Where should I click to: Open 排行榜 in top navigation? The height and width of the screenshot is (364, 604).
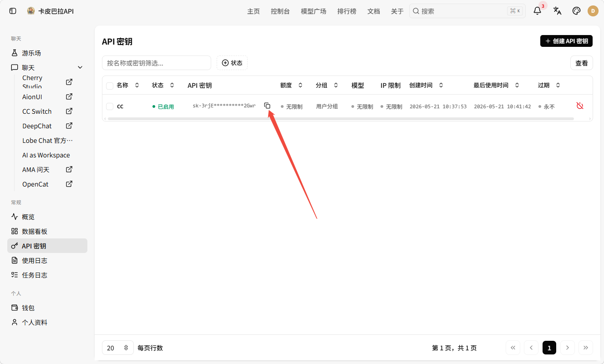pos(347,11)
